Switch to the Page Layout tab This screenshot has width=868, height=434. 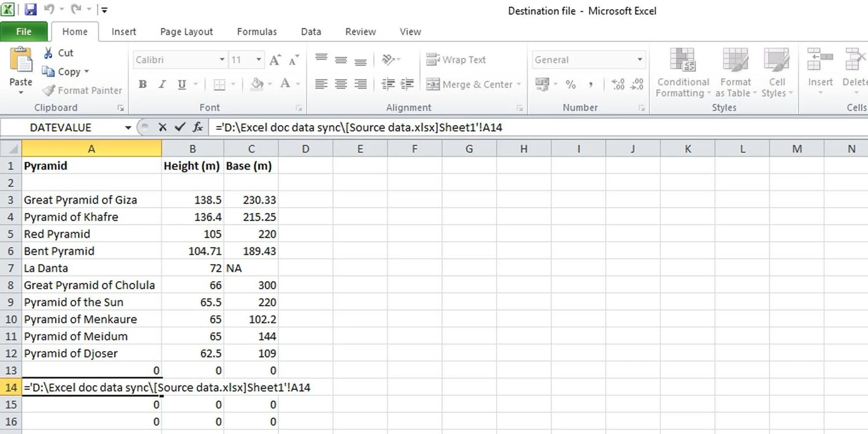[x=186, y=32]
